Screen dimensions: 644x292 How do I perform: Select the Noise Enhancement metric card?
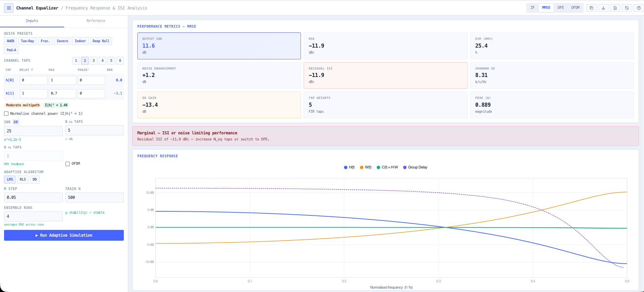pos(219,76)
